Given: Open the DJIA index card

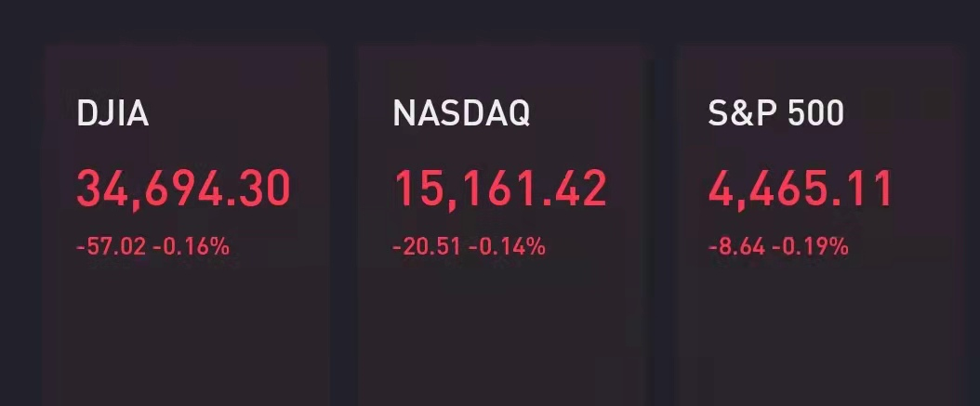Looking at the screenshot, I should [x=186, y=225].
